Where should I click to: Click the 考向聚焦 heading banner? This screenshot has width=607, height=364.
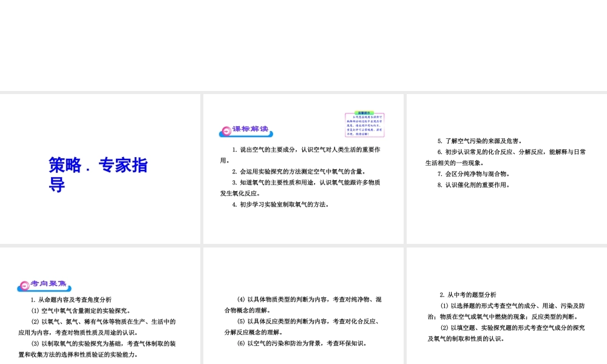[44, 286]
